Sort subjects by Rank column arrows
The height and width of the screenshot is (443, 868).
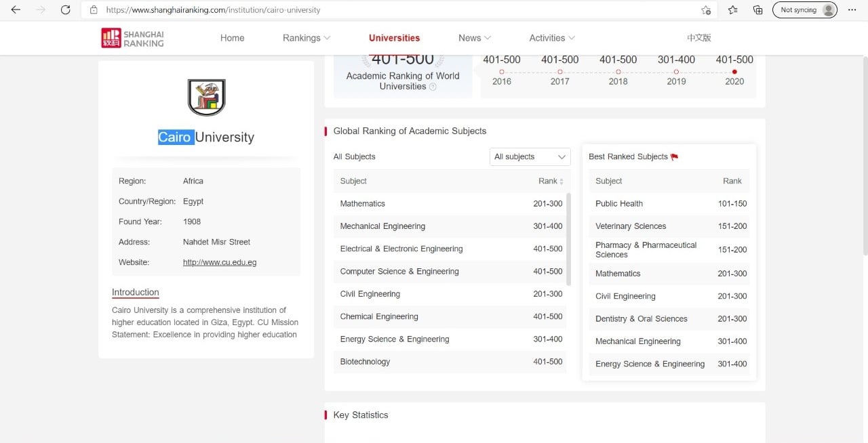click(561, 182)
